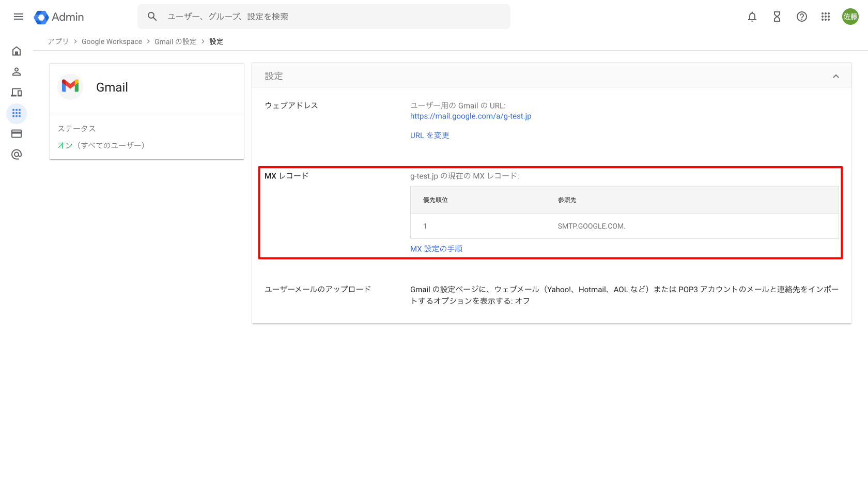The width and height of the screenshot is (868, 498).
Task: Collapse the 設定 section chevron
Action: coord(836,76)
